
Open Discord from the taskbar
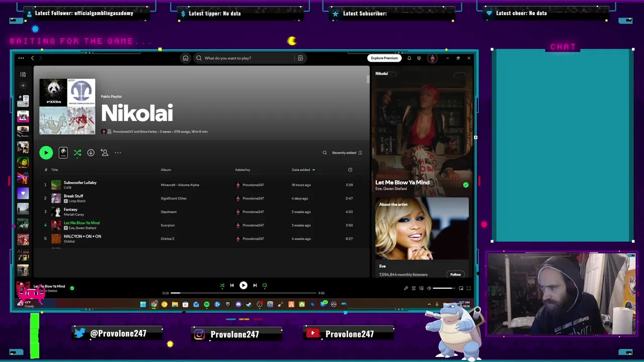pos(238,304)
